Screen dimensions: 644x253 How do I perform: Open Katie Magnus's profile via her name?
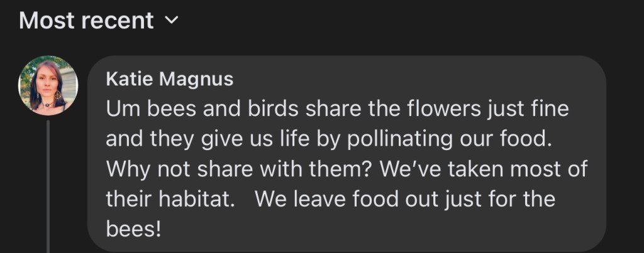pos(169,79)
